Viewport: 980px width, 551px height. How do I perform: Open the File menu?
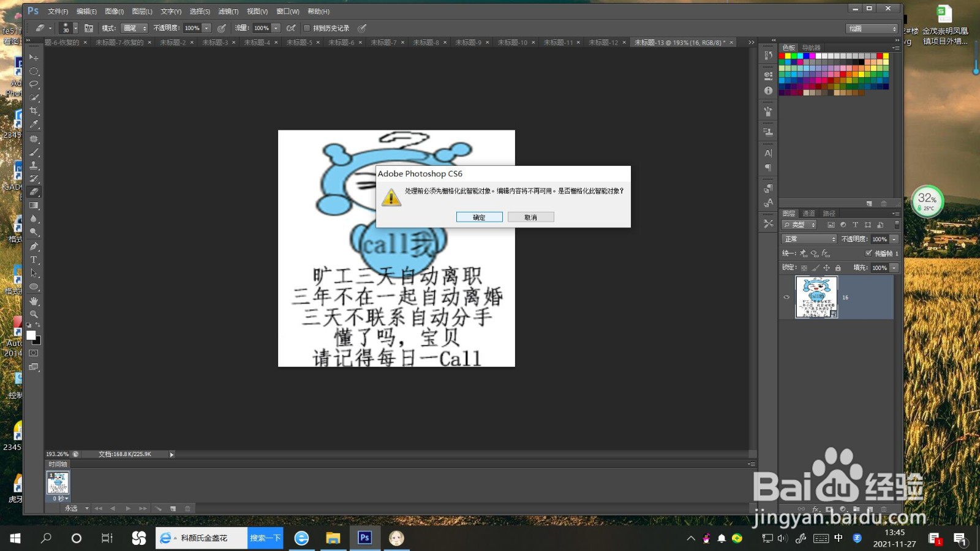click(x=58, y=12)
